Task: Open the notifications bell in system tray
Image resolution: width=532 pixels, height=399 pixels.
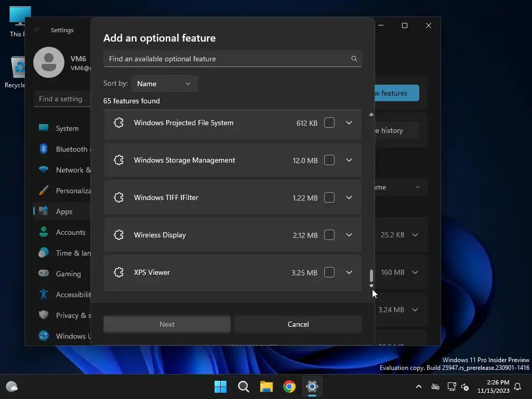Action: point(518,387)
